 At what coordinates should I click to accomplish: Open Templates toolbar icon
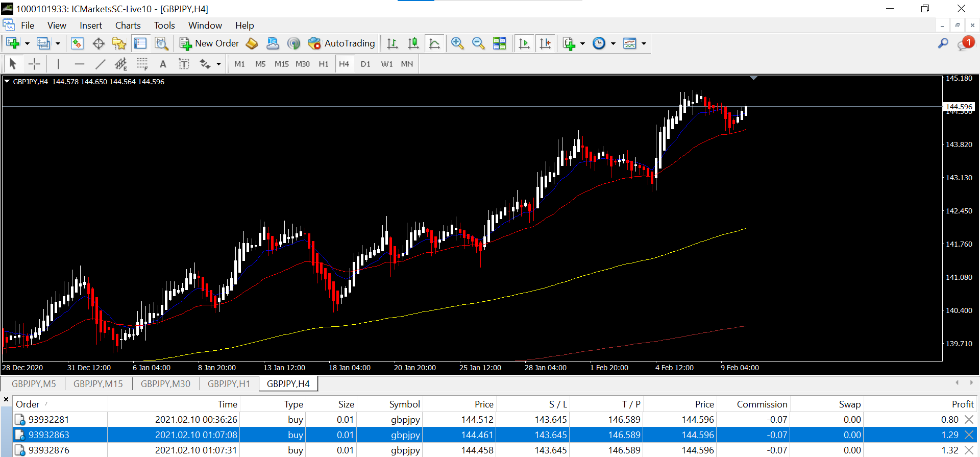(630, 43)
